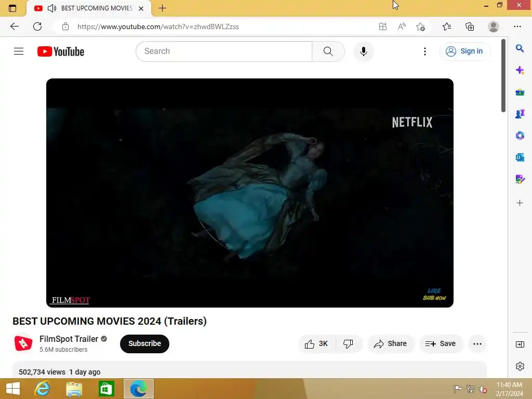
Task: Open Edge Settings and more menu
Action: point(517,26)
